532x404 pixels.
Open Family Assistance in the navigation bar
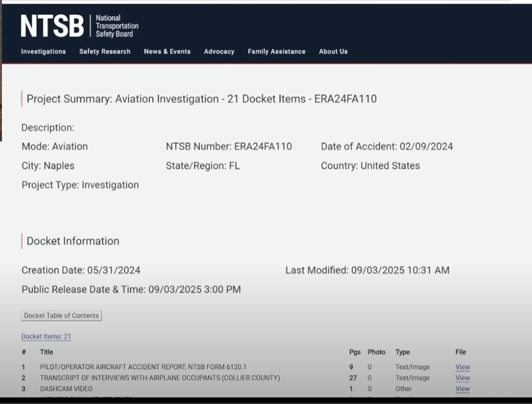pyautogui.click(x=276, y=52)
